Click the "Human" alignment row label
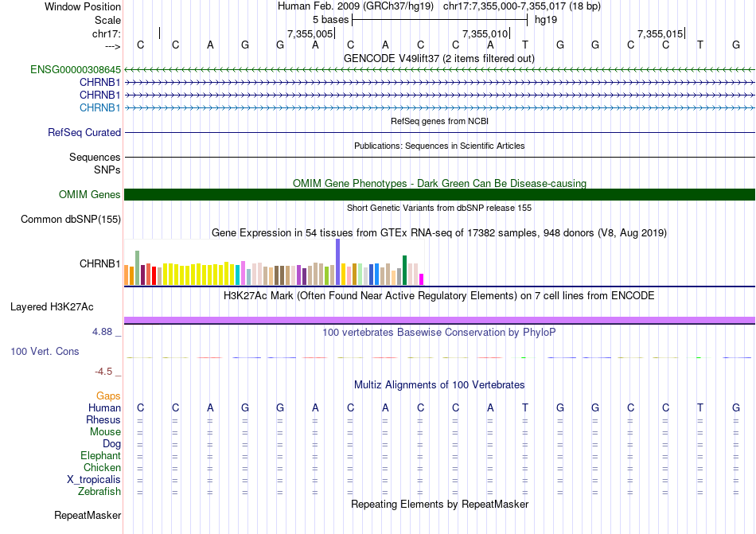This screenshot has width=756, height=534. tap(104, 407)
